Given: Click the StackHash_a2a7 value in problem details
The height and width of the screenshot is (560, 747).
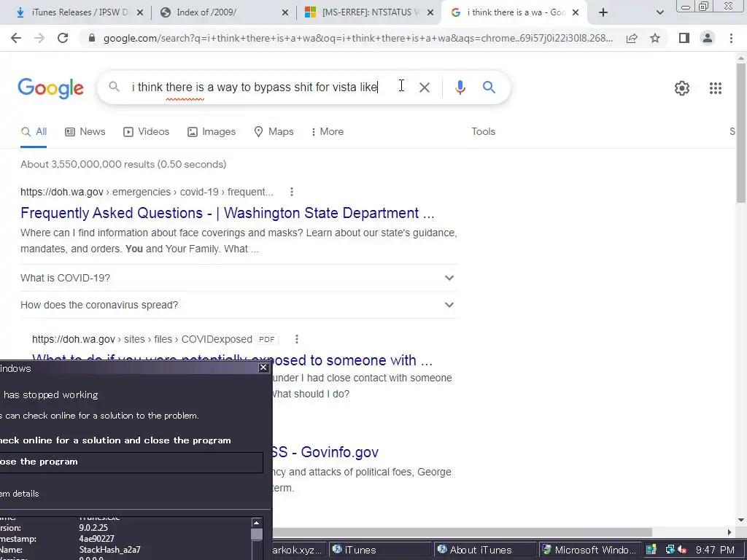Looking at the screenshot, I should coord(109,550).
